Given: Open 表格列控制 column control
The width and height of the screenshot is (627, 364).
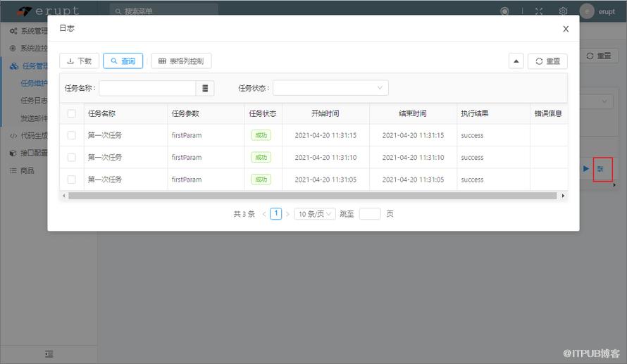Looking at the screenshot, I should tap(181, 61).
